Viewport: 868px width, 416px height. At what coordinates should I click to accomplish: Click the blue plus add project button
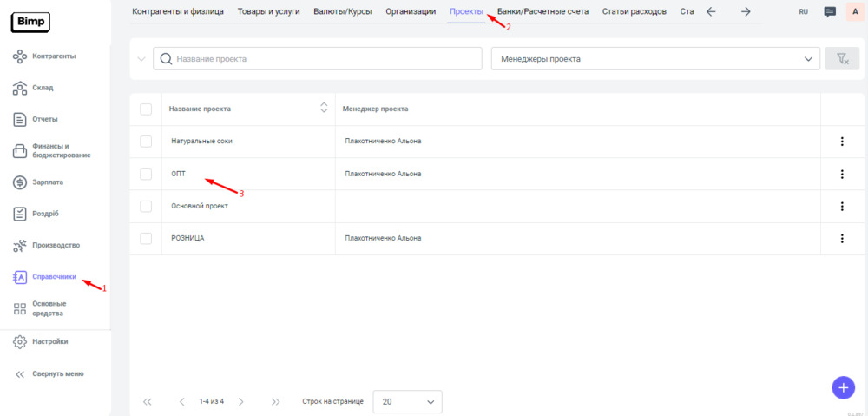843,387
